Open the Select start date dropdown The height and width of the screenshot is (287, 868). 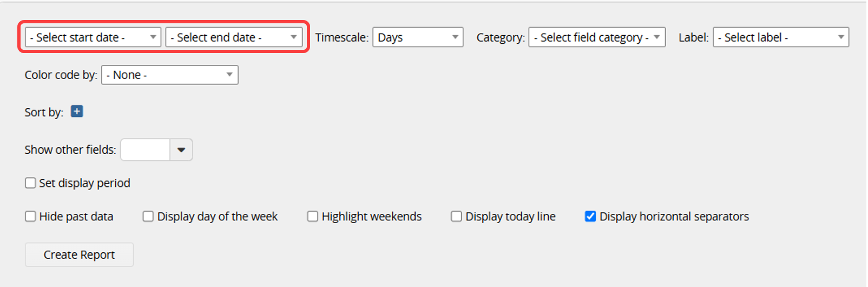click(x=93, y=37)
